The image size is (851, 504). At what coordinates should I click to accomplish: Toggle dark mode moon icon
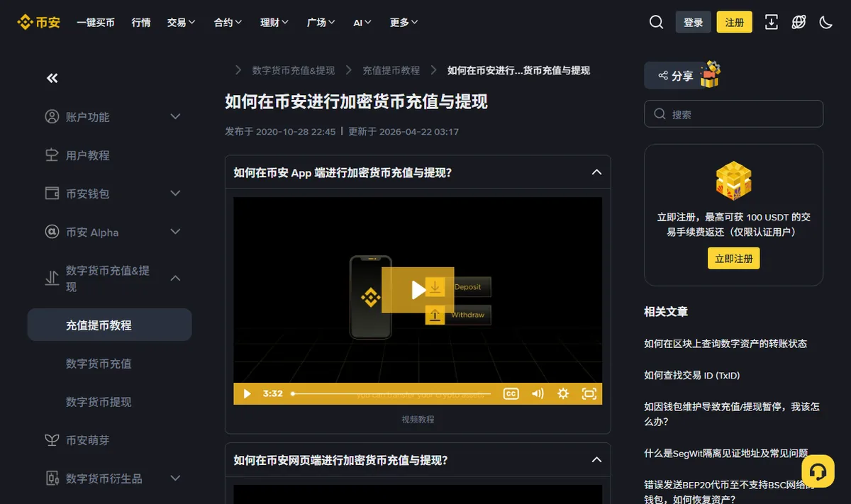tap(825, 22)
